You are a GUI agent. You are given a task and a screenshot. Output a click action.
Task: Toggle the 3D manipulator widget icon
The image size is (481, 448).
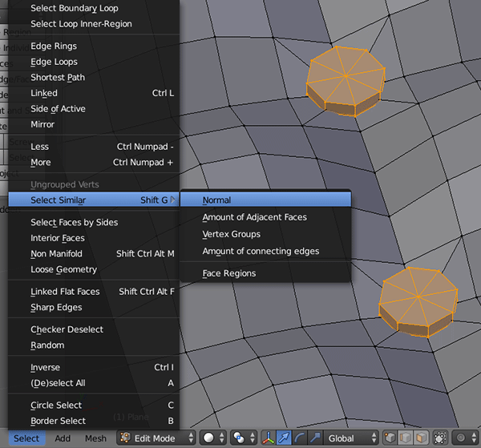(269, 438)
